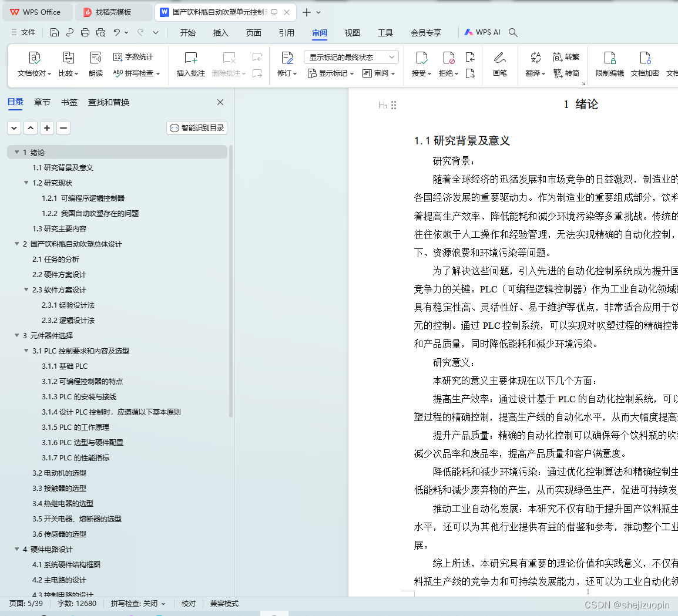Click the Save document icon
678x616 pixels.
click(55, 32)
